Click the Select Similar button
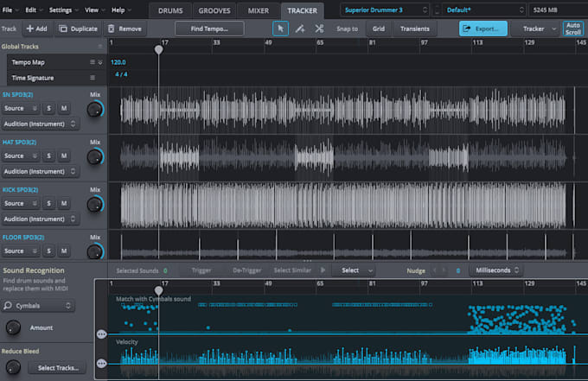This screenshot has height=381, width=588. click(x=292, y=270)
